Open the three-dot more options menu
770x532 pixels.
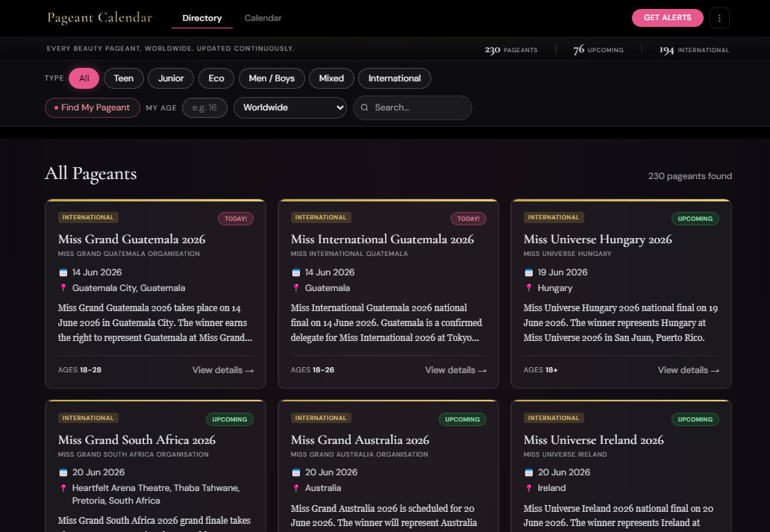pos(719,18)
